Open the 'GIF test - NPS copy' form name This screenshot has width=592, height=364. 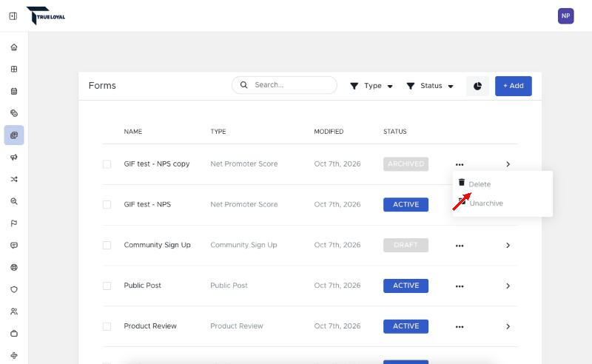157,164
